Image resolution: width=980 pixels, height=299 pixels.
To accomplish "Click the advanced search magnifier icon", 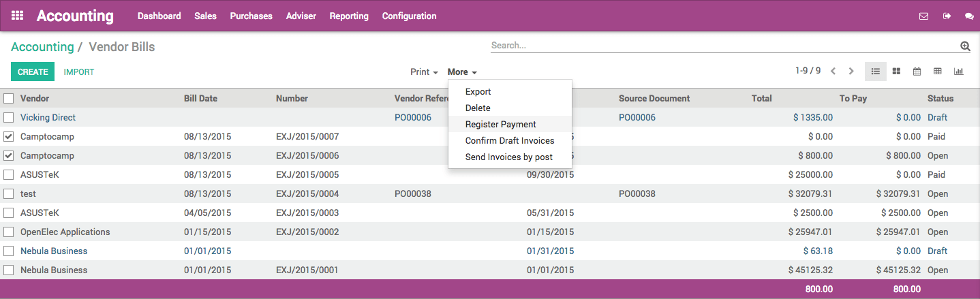I will 965,46.
